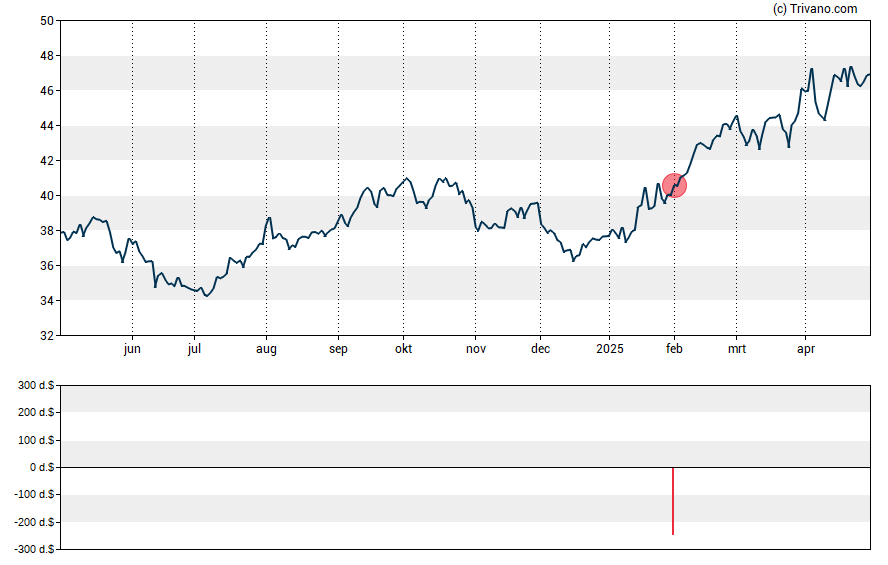This screenshot has height=565, width=888.
Task: Click the '48' price axis value
Action: tap(47, 56)
